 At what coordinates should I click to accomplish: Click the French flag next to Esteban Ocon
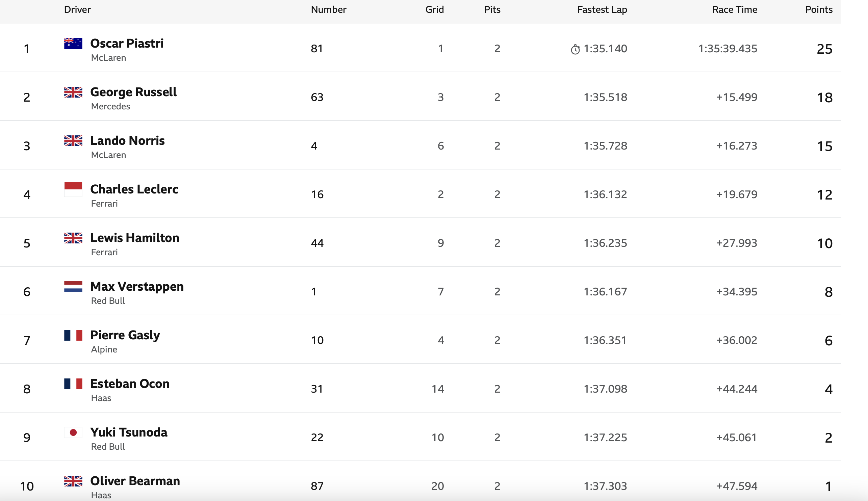(73, 384)
